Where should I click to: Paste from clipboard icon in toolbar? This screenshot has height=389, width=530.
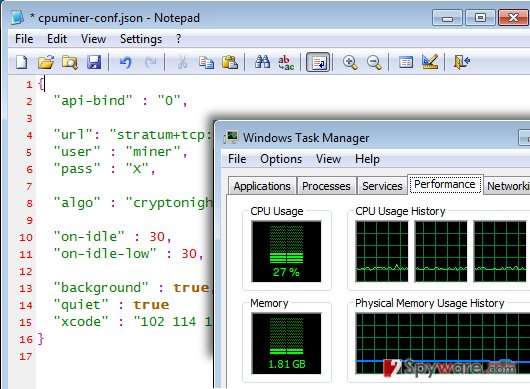230,63
